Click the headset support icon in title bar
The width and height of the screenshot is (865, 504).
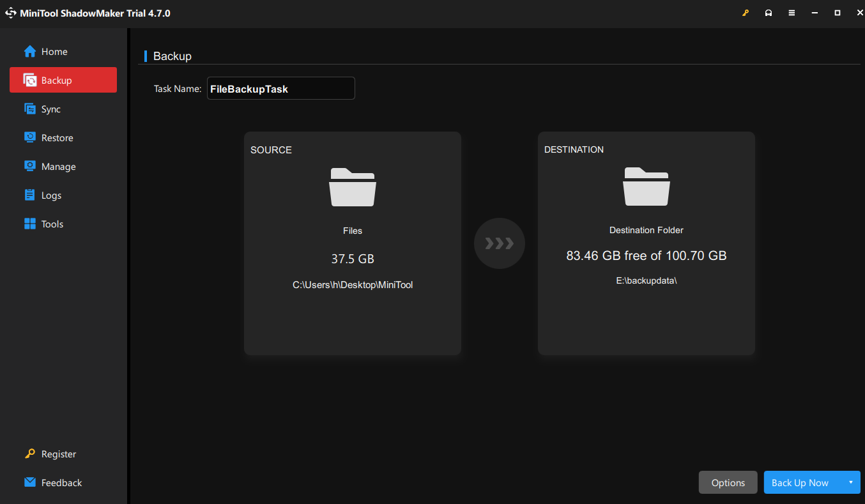pos(769,13)
